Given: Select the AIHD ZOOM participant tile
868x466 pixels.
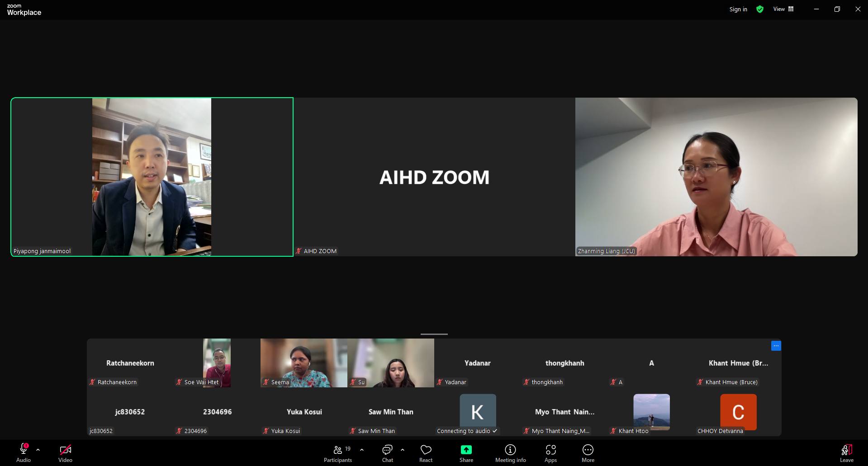Looking at the screenshot, I should (434, 177).
